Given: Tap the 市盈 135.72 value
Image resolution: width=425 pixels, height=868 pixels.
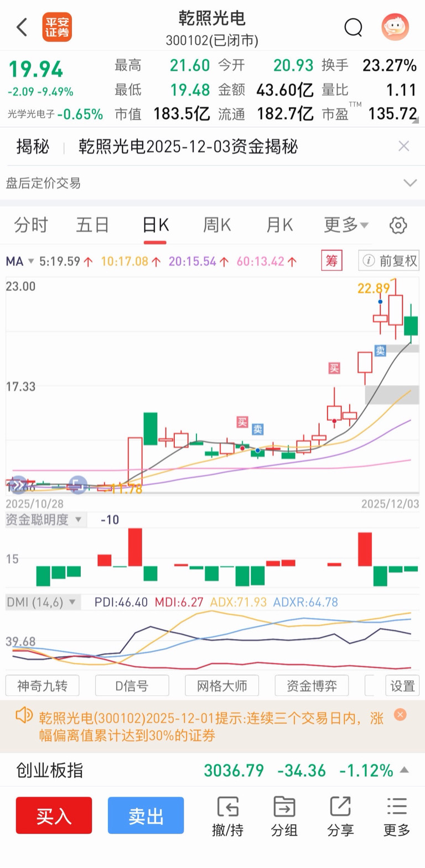Looking at the screenshot, I should (392, 114).
